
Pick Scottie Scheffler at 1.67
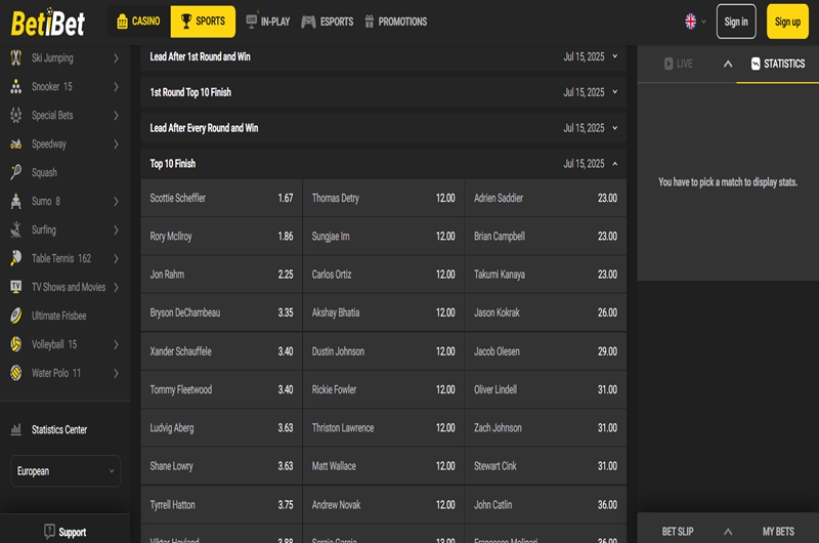[221, 198]
